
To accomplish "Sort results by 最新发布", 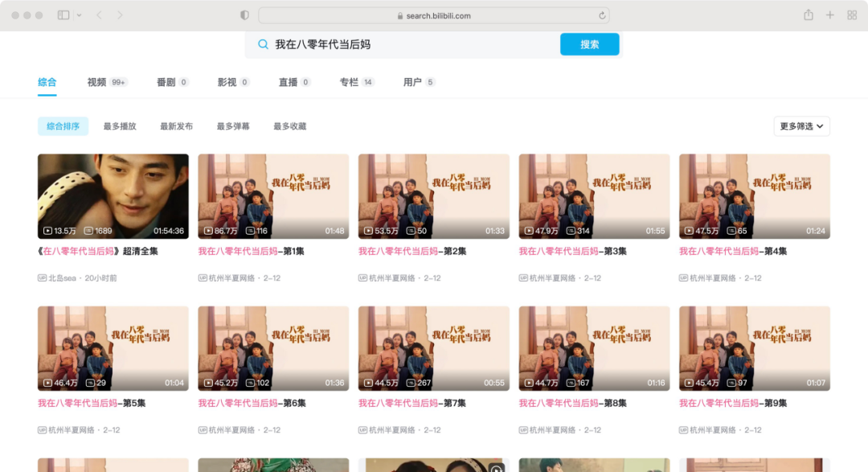I will click(177, 126).
